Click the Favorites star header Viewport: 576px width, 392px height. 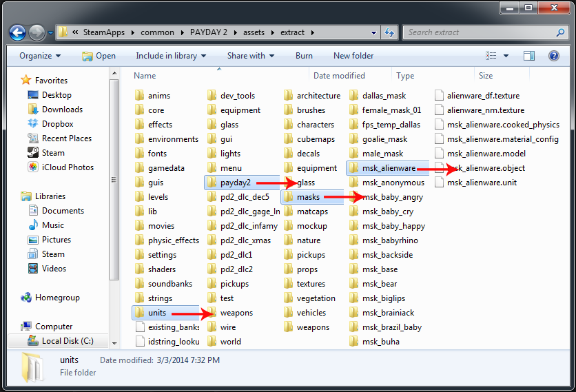pyautogui.click(x=44, y=80)
